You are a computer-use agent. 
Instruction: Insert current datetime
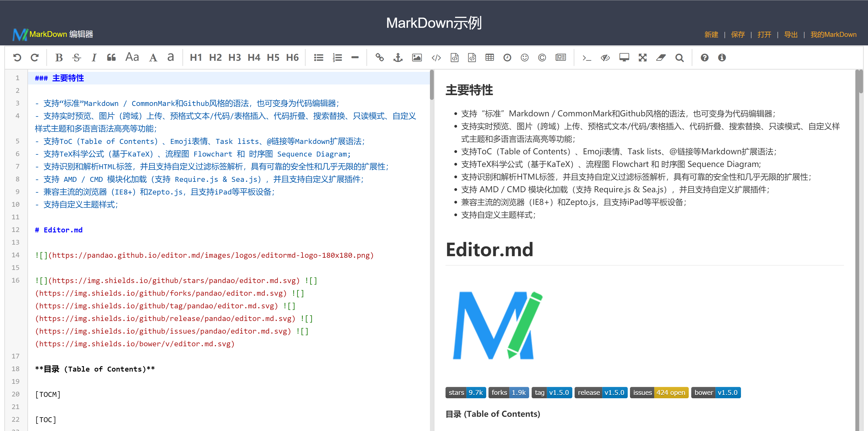coord(507,57)
